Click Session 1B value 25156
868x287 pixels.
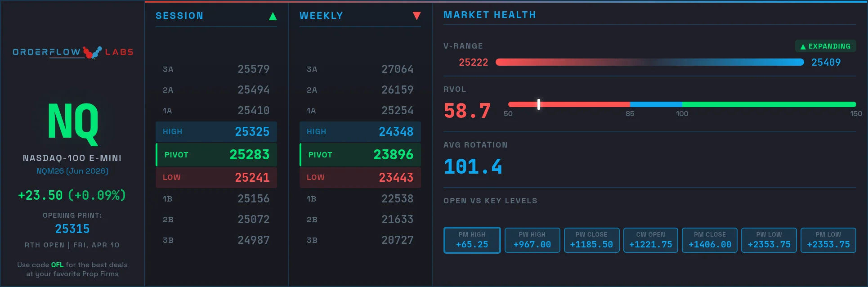[254, 199]
